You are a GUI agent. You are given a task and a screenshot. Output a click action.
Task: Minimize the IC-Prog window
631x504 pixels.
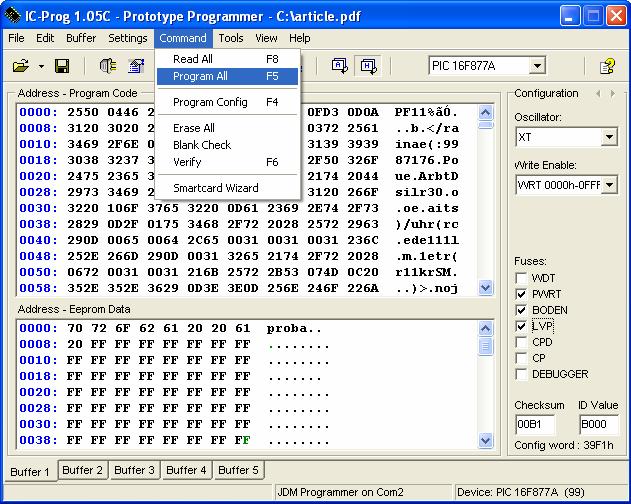pyautogui.click(x=569, y=17)
